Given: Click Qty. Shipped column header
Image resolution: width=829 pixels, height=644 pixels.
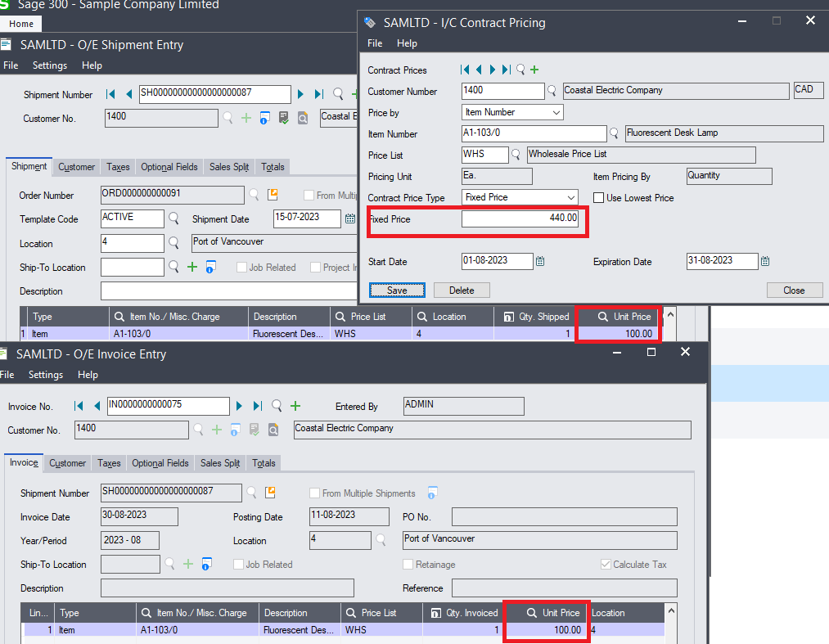Looking at the screenshot, I should pyautogui.click(x=535, y=317).
